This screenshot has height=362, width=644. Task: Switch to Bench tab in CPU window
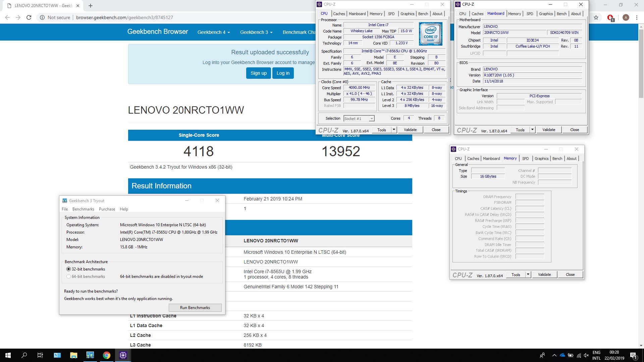click(423, 14)
